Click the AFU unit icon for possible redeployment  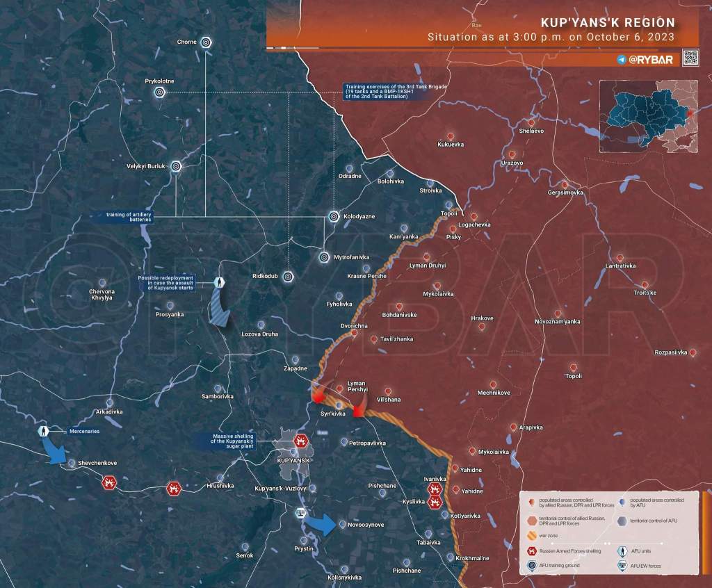(220, 283)
